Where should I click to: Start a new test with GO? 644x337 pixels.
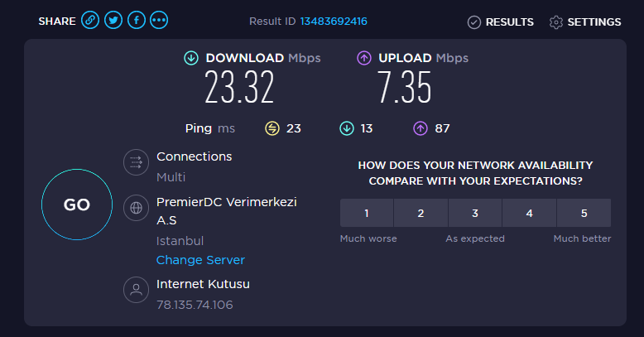77,205
